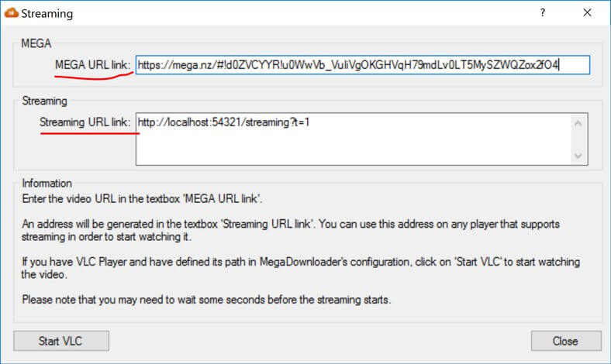Viewport: 611px width, 364px height.
Task: Click inside the Streaming URL link textbox
Action: [x=354, y=139]
